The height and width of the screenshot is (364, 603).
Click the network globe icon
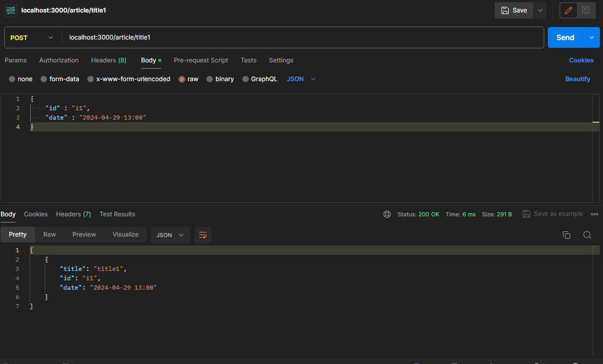tap(387, 214)
